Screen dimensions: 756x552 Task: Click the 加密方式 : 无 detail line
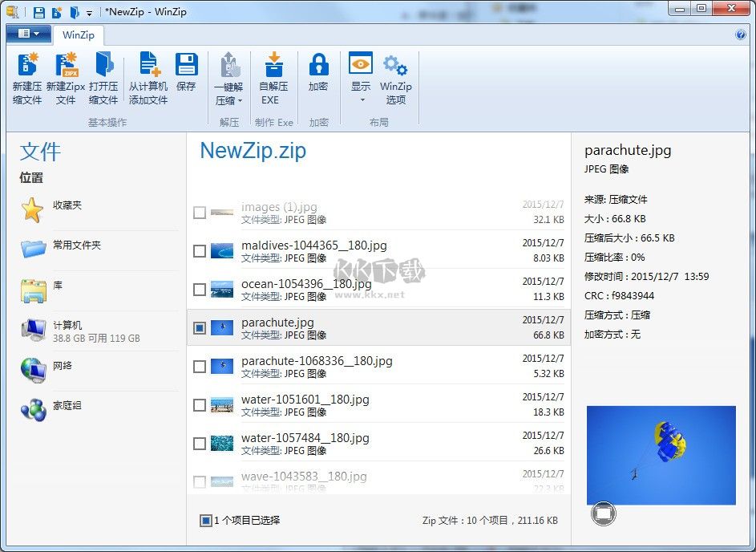point(612,335)
